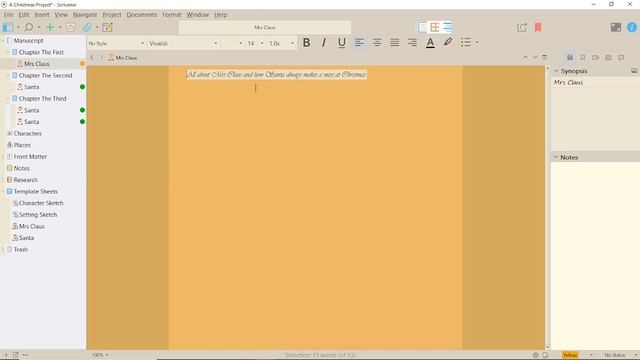This screenshot has width=640, height=360.
Task: Go to previous document arrow
Action: (x=525, y=58)
